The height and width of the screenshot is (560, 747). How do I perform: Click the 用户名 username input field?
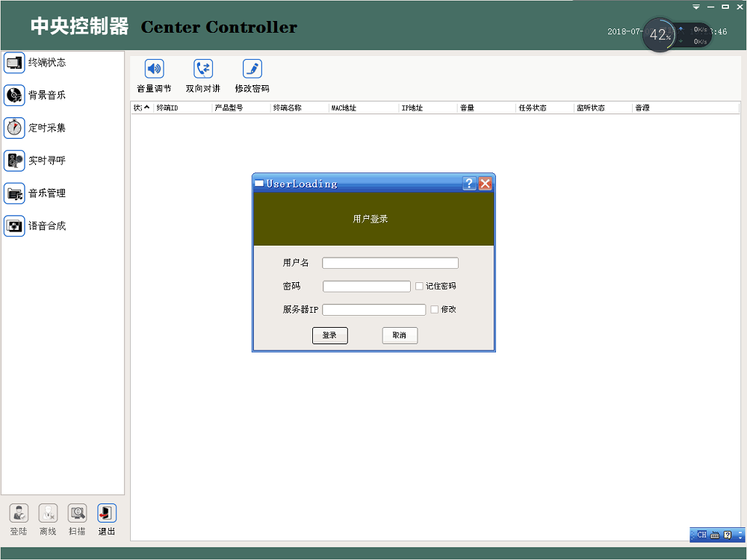tap(390, 263)
